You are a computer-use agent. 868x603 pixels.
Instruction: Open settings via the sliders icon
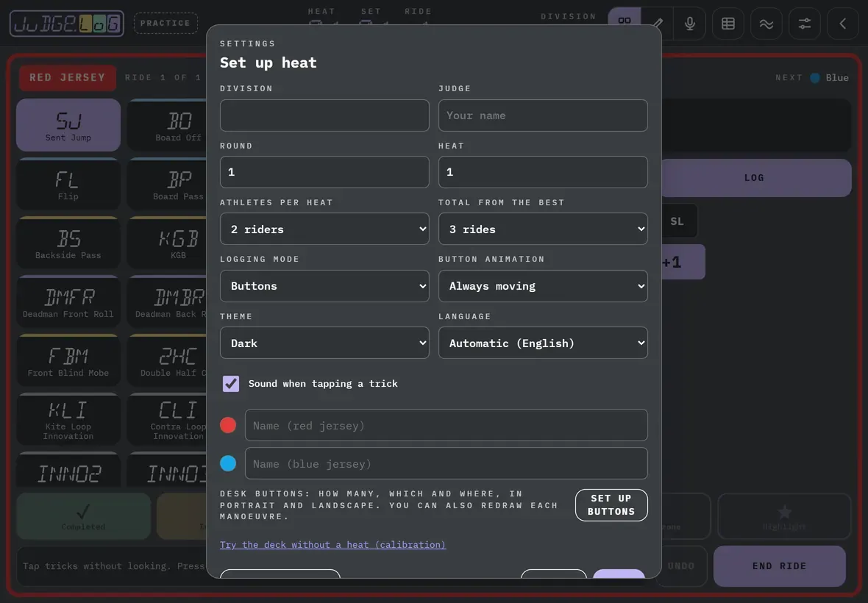tap(804, 24)
